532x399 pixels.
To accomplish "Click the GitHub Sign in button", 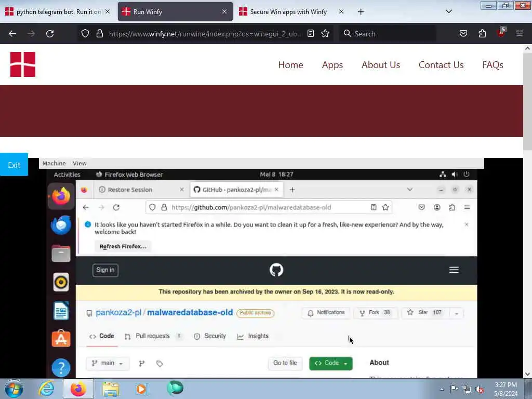I will click(105, 270).
